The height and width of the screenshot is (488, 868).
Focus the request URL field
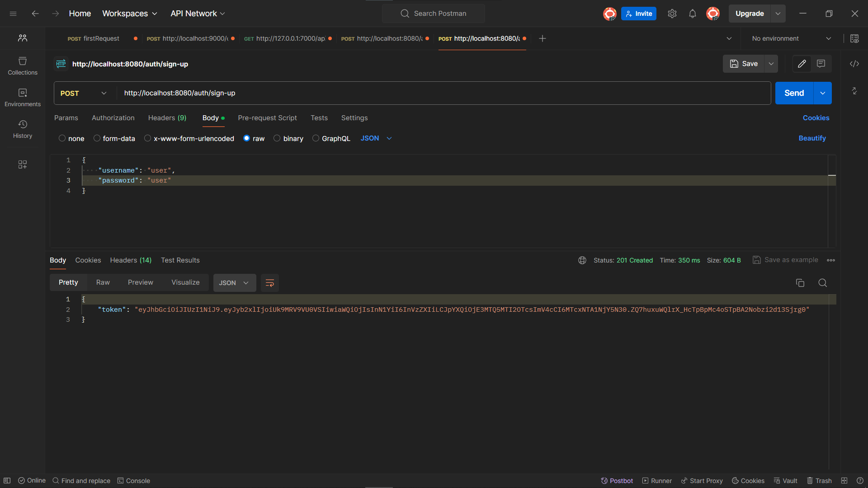pyautogui.click(x=444, y=93)
